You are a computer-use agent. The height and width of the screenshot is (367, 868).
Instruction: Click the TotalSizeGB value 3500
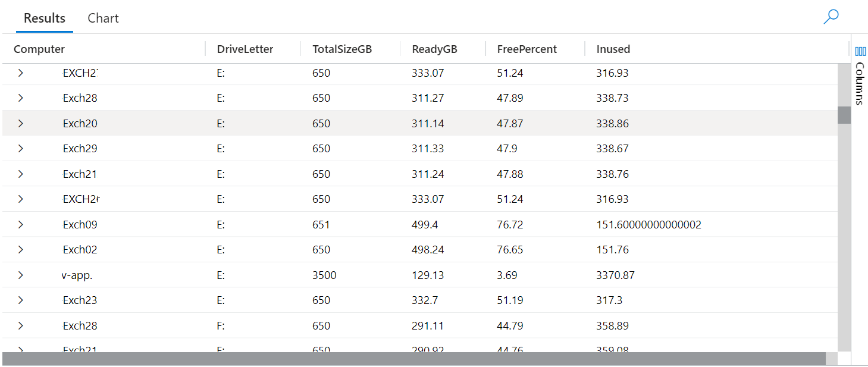pyautogui.click(x=324, y=275)
